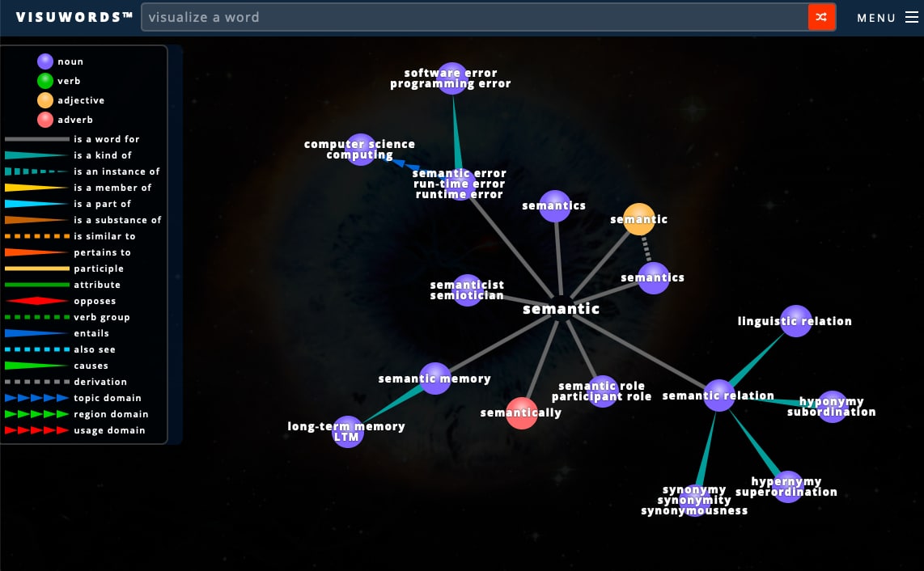The height and width of the screenshot is (571, 924).
Task: Select the software error node
Action: click(x=452, y=78)
